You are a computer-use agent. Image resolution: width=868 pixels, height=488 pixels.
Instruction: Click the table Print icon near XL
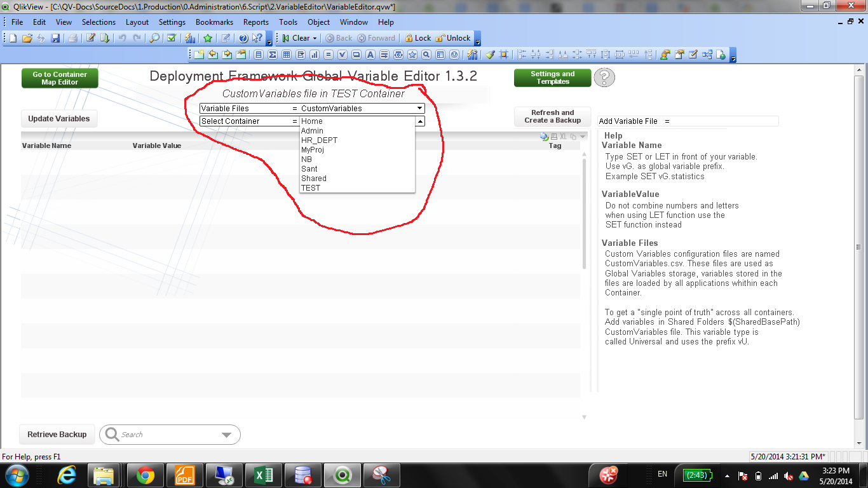tap(554, 136)
